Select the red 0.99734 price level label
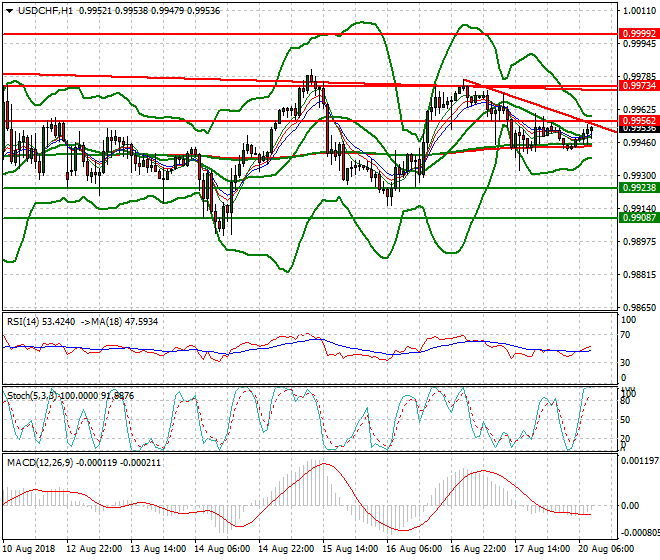Viewport: 660px width, 560px height. pyautogui.click(x=639, y=86)
